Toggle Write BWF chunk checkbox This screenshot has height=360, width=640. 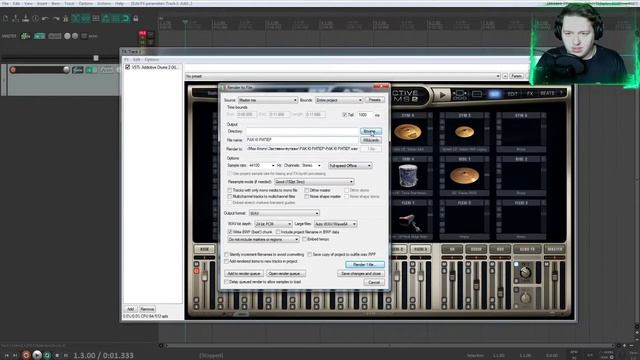tap(230, 232)
